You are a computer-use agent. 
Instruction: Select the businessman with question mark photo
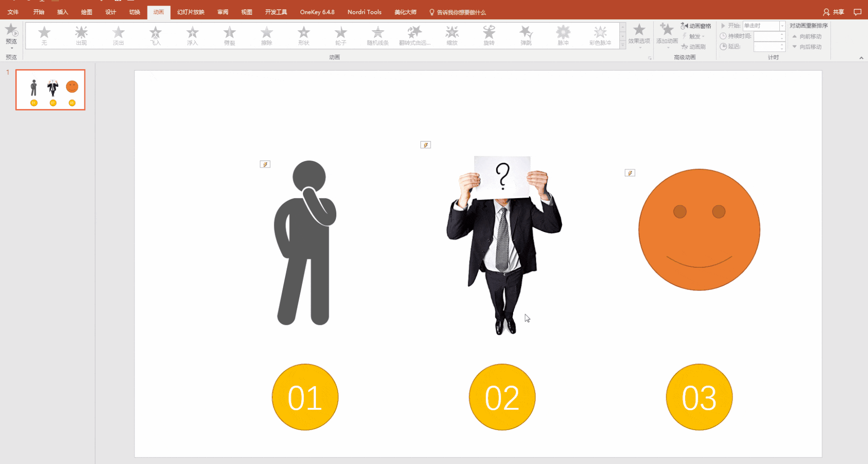(x=504, y=245)
